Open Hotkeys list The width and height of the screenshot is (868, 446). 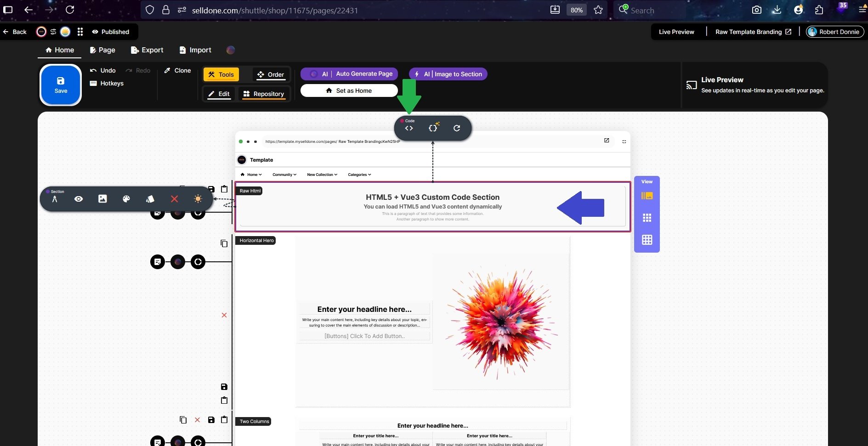coord(107,83)
